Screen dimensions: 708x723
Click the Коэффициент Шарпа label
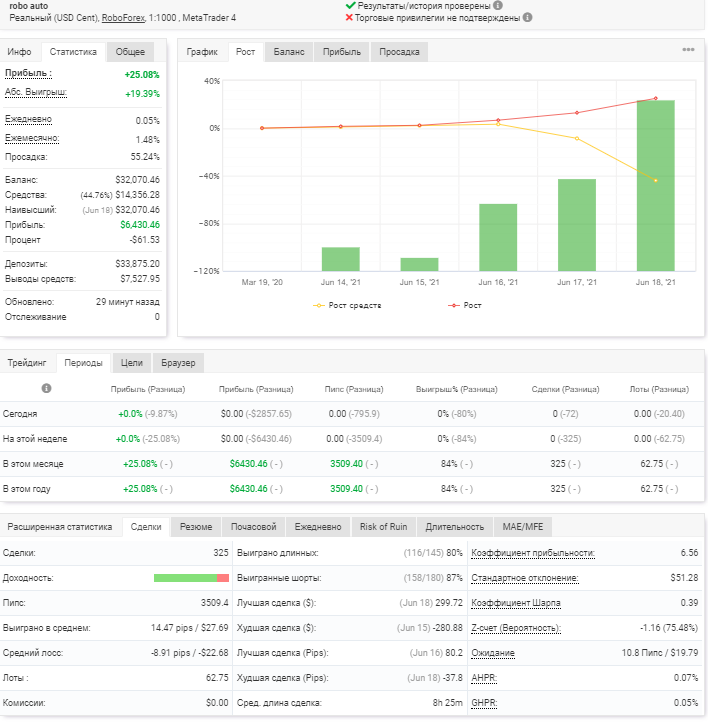click(x=516, y=603)
